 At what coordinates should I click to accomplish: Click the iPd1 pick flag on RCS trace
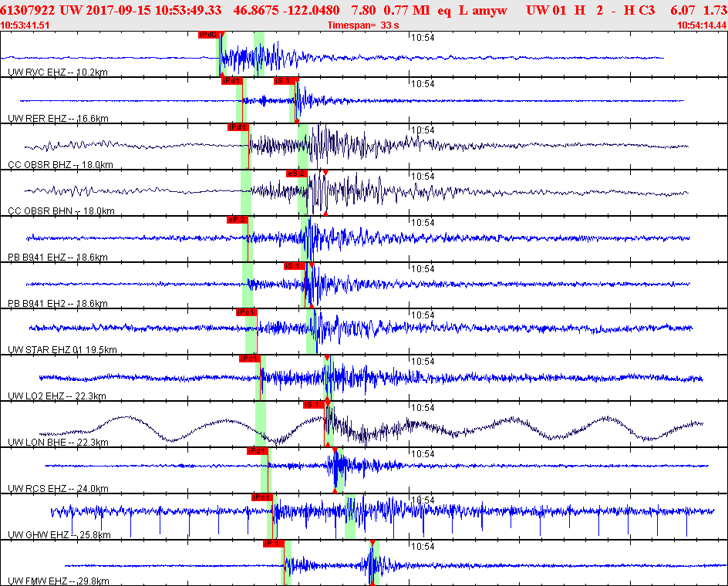coord(257,451)
